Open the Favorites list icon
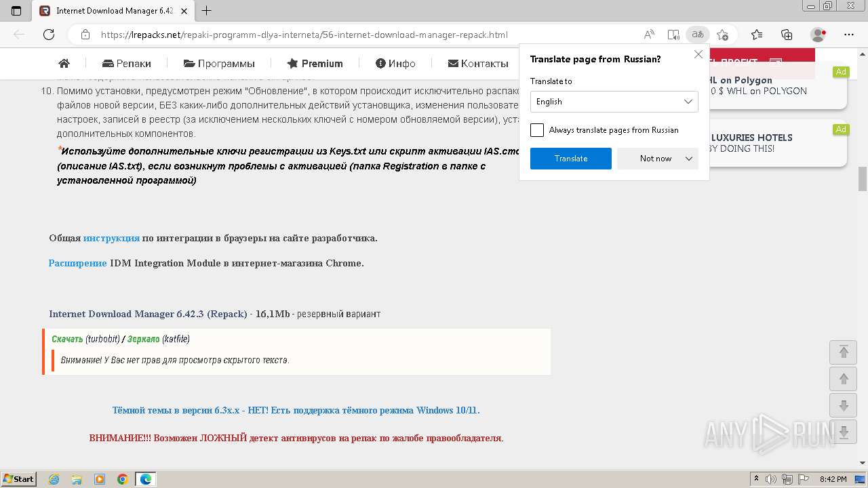The image size is (868, 488). click(757, 35)
